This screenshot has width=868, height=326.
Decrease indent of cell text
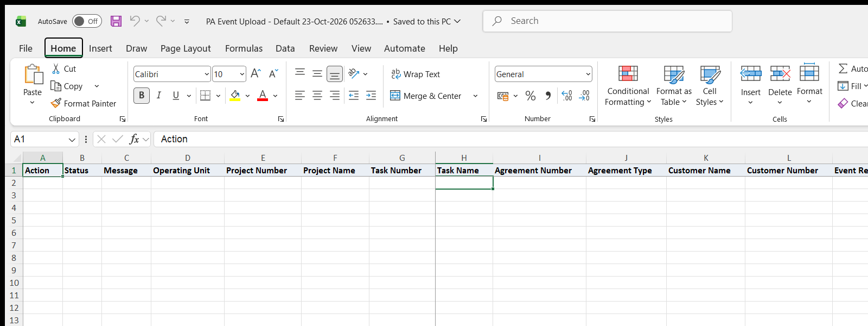(x=354, y=96)
